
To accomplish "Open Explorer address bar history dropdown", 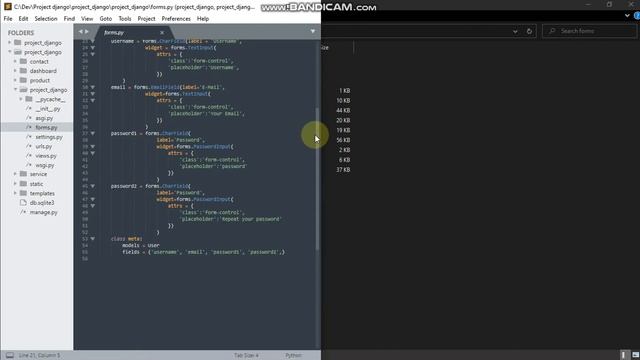I will pos(515,31).
